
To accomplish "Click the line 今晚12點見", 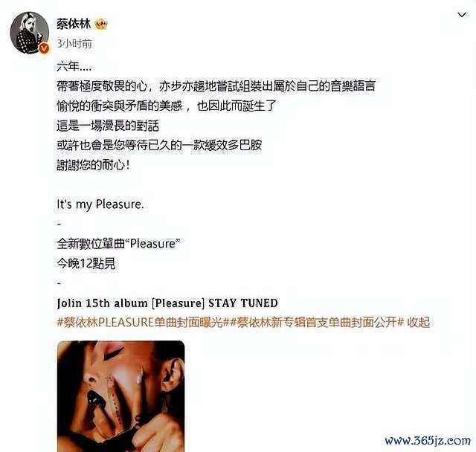I will [x=86, y=264].
